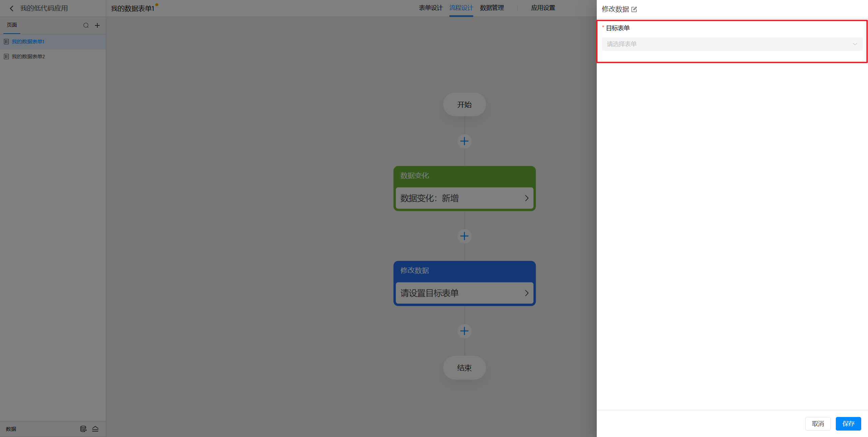Click the search icon in the pages panel
This screenshot has height=437, width=868.
point(86,25)
